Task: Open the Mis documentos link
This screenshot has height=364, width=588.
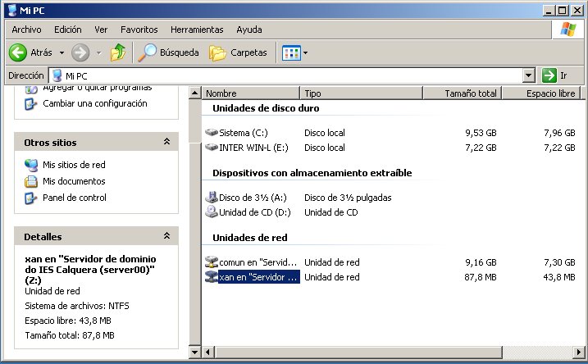Action: point(74,181)
